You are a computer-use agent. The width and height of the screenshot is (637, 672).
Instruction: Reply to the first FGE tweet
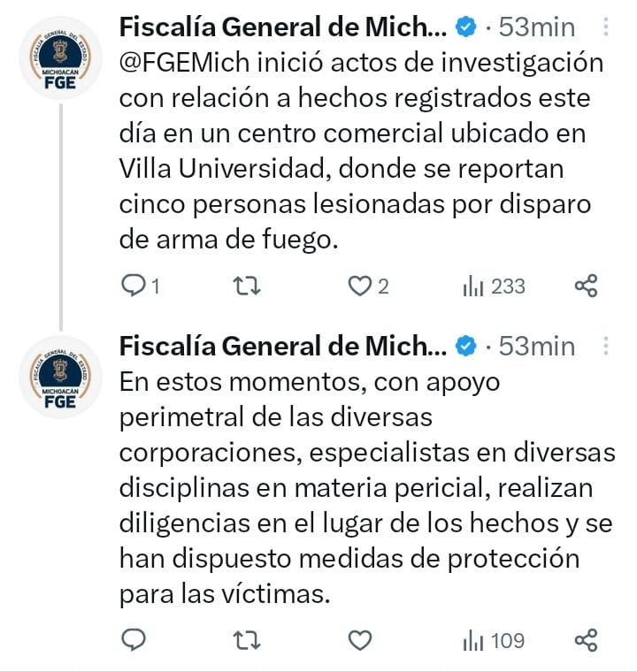pos(141,286)
